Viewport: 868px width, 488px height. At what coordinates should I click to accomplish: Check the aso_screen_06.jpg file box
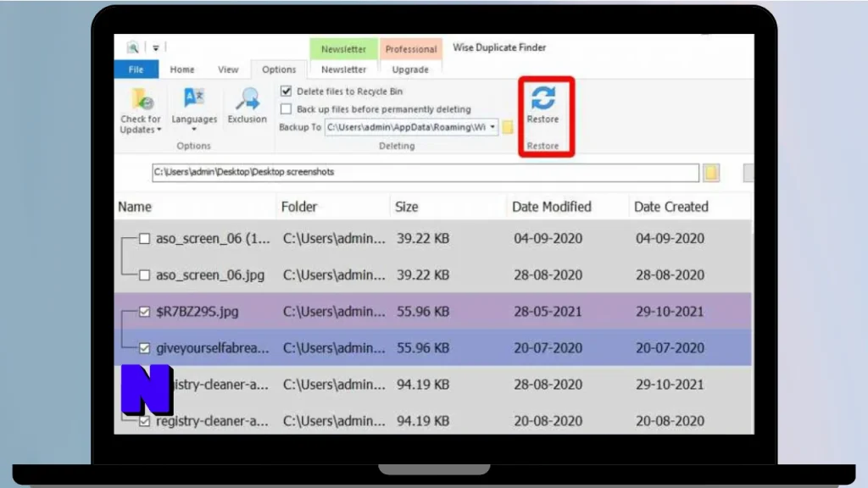(144, 275)
